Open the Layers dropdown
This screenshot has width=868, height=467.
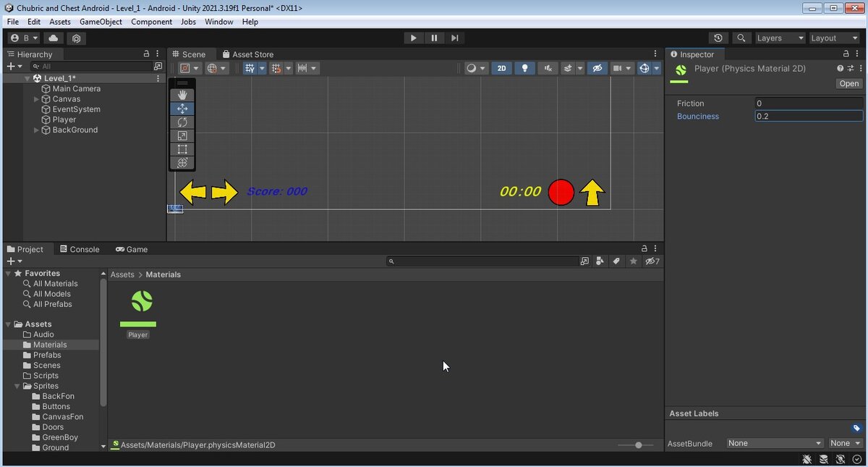point(780,38)
